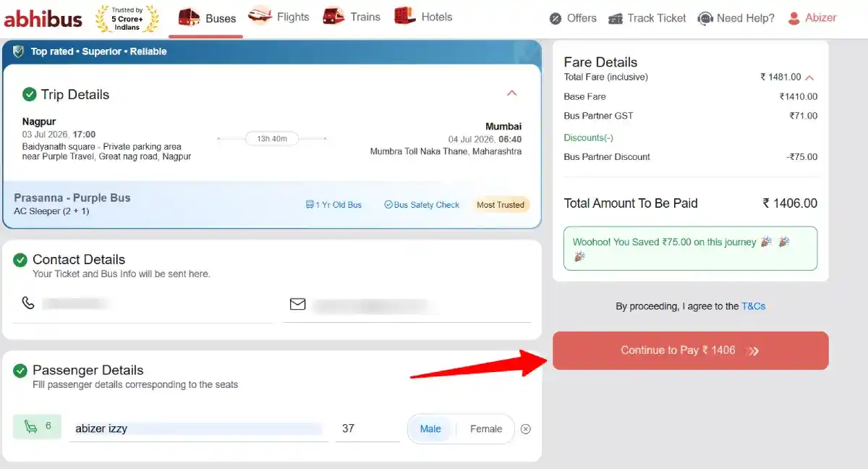
Task: Open the Trains tab
Action: click(352, 17)
